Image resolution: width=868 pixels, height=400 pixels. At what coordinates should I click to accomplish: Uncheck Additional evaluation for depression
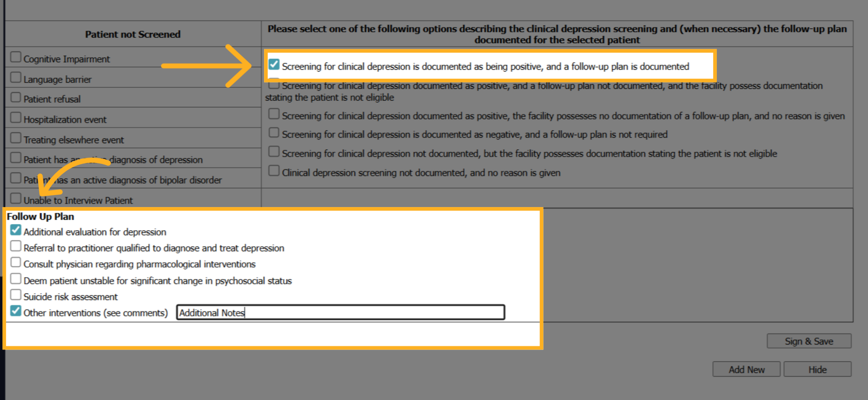click(16, 230)
